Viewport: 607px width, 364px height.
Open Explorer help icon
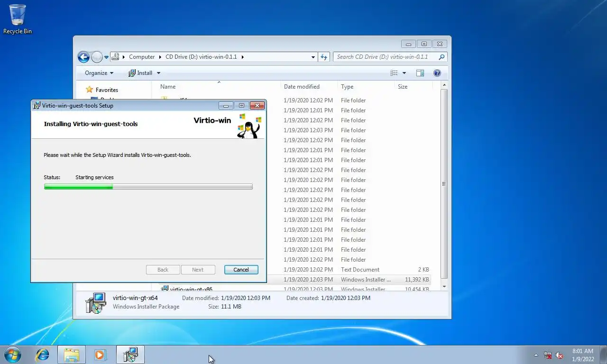437,73
